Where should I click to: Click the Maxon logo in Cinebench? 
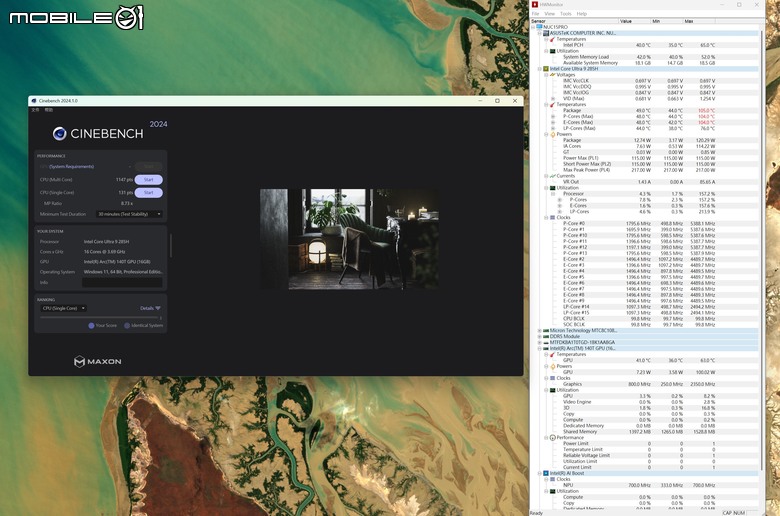click(98, 362)
